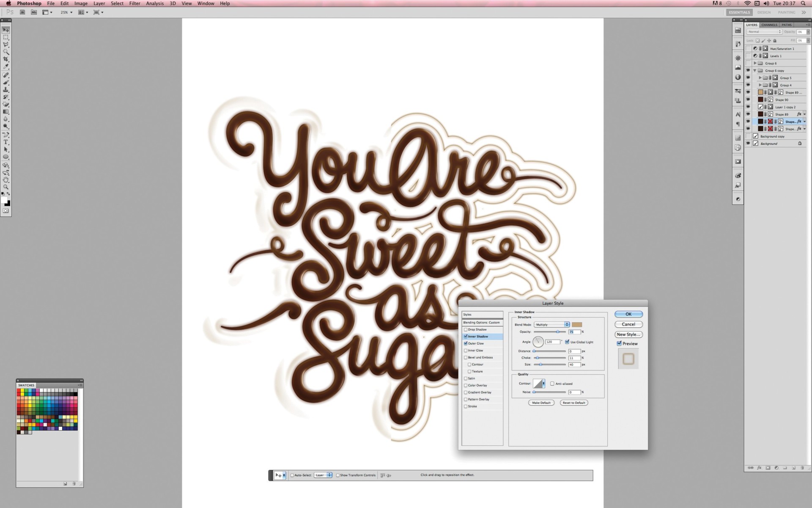This screenshot has width=812, height=508.
Task: Enable the Inner Shadow checkbox
Action: tap(466, 336)
